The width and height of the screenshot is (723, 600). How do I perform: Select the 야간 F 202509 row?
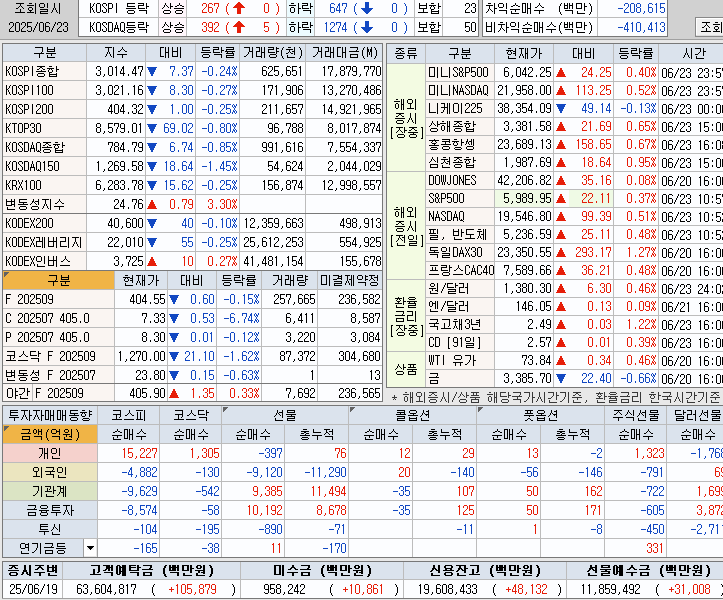(193, 393)
